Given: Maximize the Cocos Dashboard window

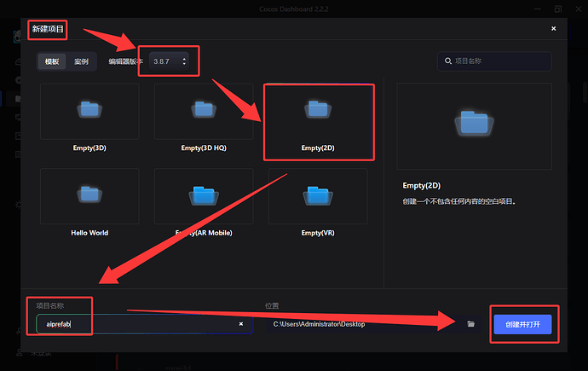Looking at the screenshot, I should tap(558, 9).
